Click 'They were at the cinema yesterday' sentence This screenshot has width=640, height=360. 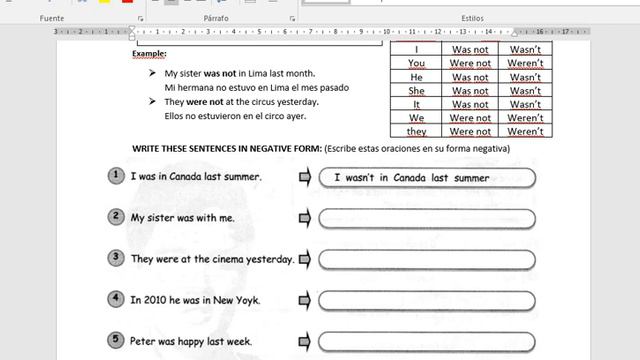tap(212, 259)
